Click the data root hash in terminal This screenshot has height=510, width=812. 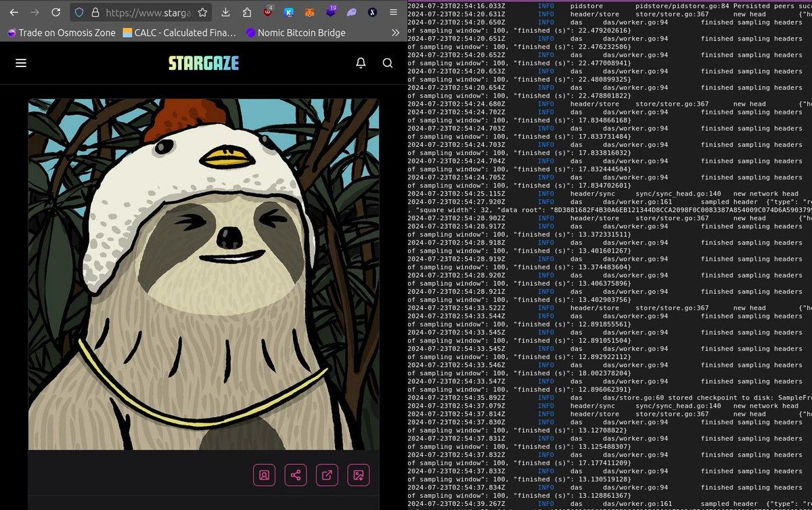tap(682, 210)
